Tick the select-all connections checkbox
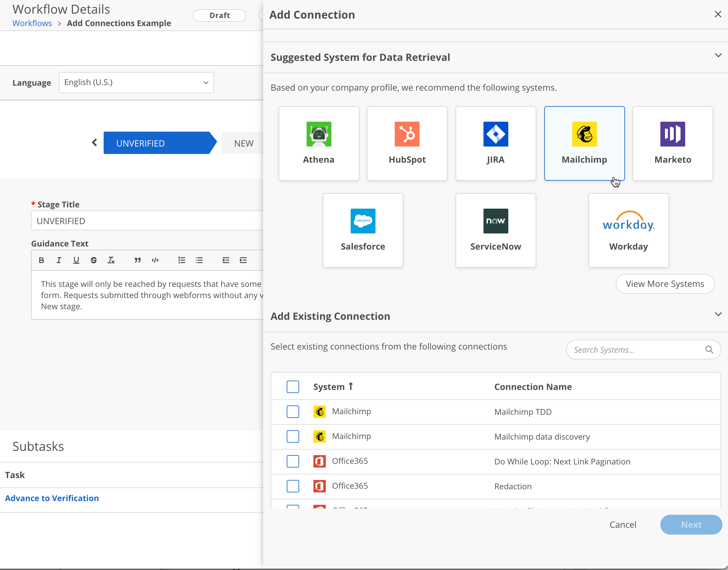Viewport: 728px width, 570px height. coord(293,387)
